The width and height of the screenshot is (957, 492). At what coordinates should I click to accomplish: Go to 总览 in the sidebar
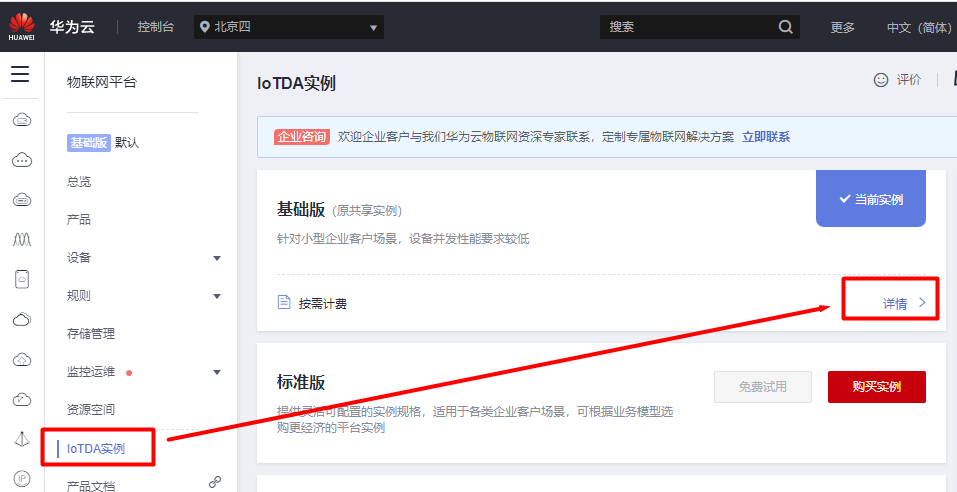[79, 181]
